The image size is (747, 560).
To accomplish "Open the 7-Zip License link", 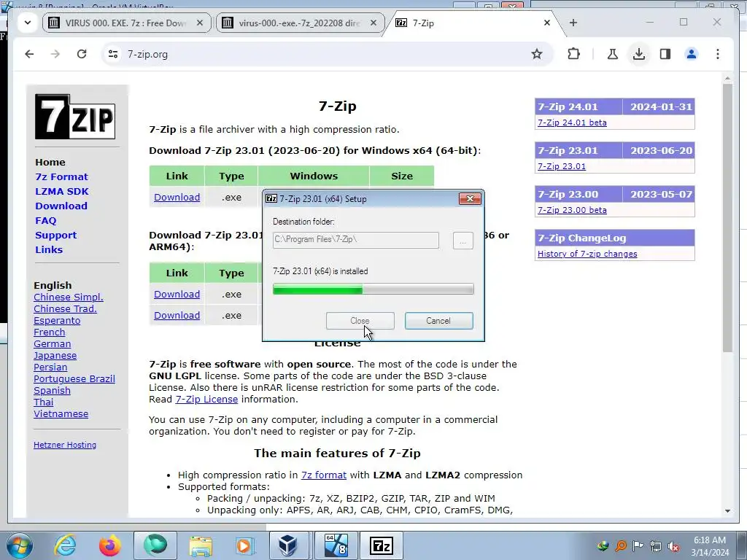I will [206, 399].
